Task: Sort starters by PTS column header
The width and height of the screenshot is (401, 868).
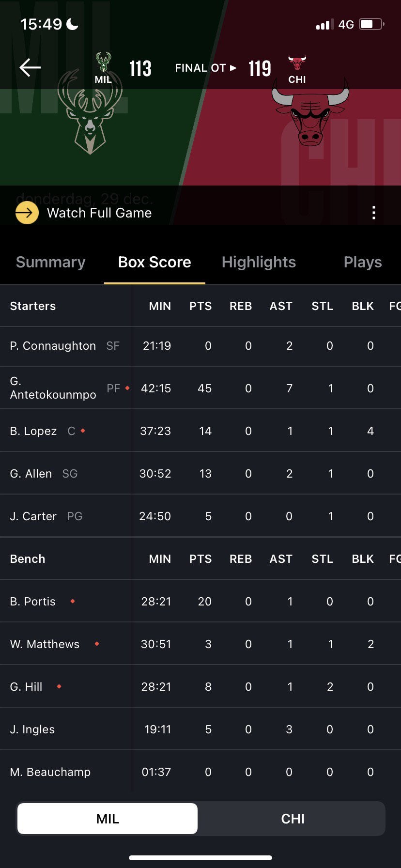Action: (x=200, y=306)
